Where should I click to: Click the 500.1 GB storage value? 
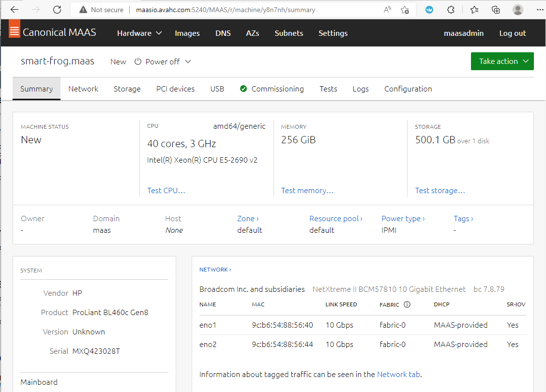click(435, 139)
